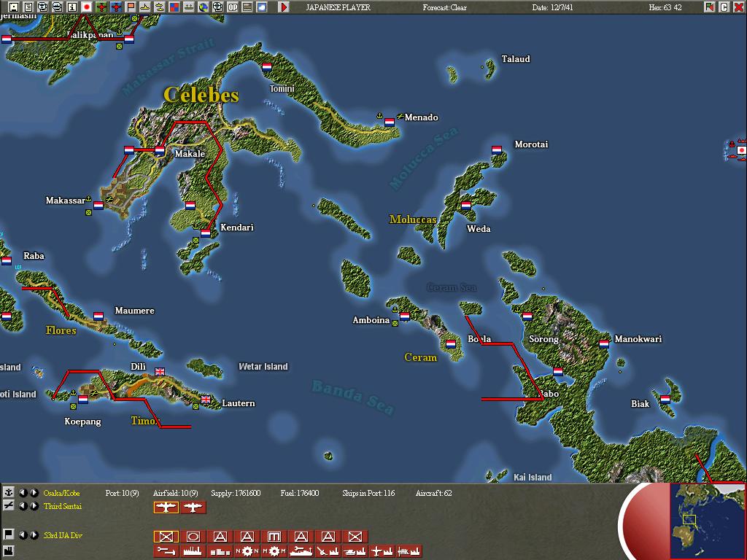747x560 pixels.
Task: Click the Dutch flag at Weda
Action: point(466,205)
